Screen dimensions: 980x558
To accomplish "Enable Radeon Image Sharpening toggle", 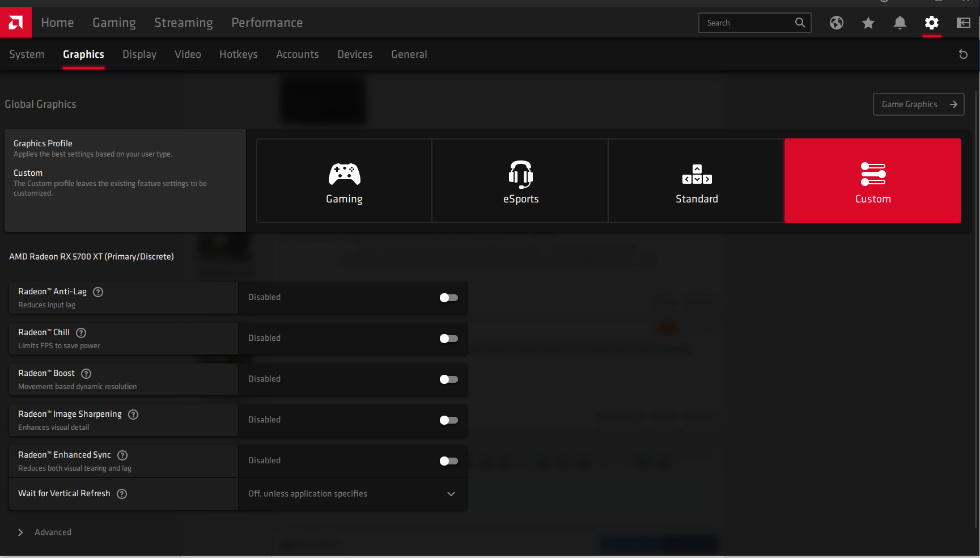I will 449,420.
